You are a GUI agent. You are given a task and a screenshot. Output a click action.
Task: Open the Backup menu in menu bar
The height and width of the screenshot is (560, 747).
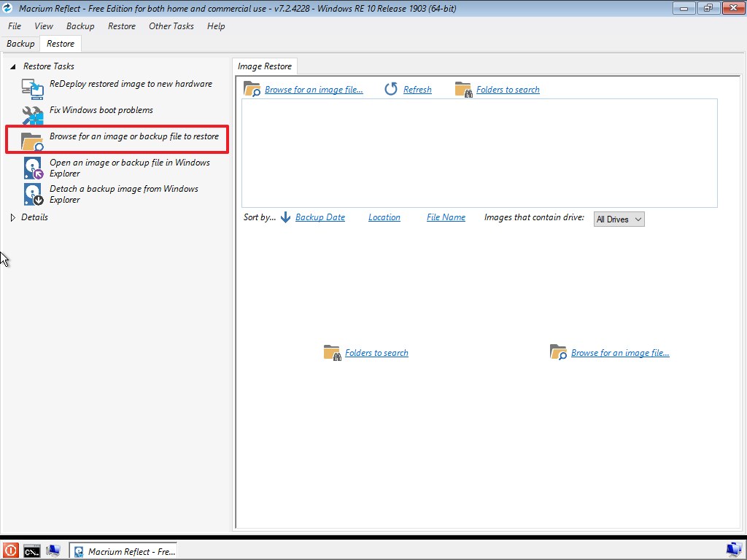pos(80,26)
